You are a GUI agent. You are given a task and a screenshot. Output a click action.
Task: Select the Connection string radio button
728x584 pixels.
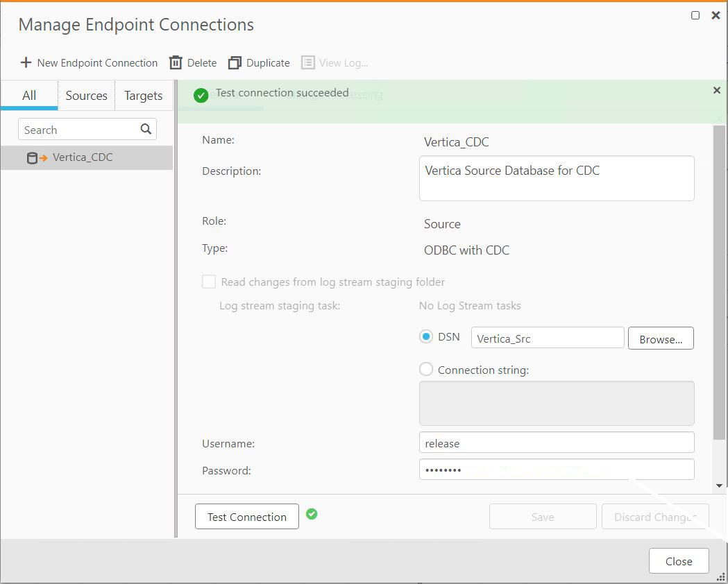[x=425, y=370]
